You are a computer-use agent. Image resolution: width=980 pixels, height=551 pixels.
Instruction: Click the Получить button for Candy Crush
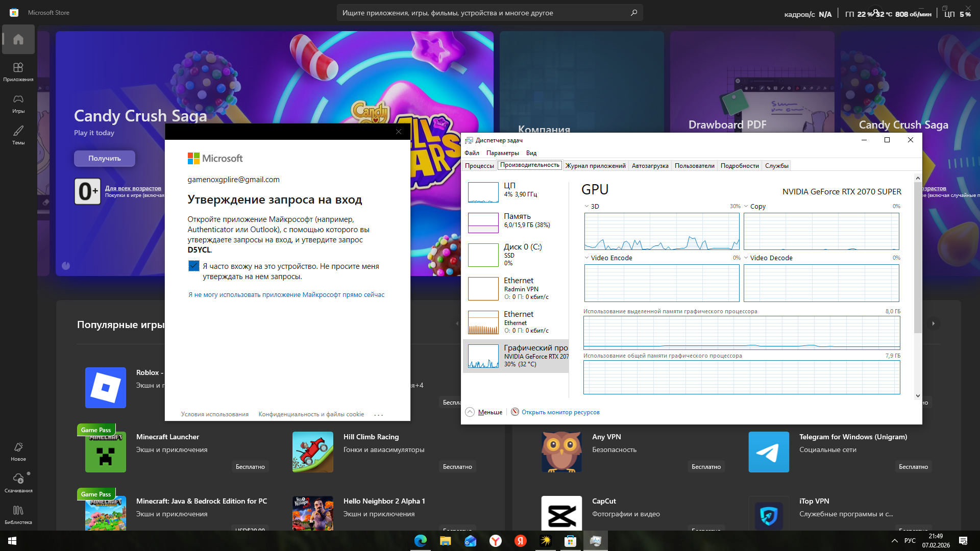coord(105,159)
